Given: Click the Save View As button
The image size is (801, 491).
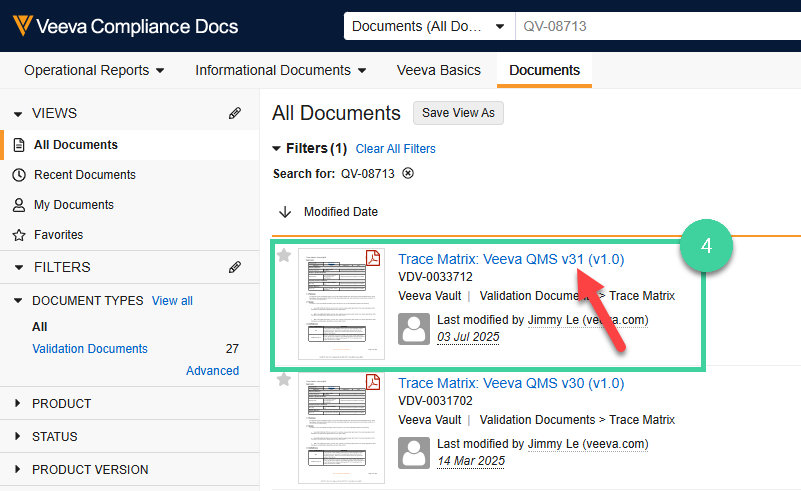Looking at the screenshot, I should (458, 113).
